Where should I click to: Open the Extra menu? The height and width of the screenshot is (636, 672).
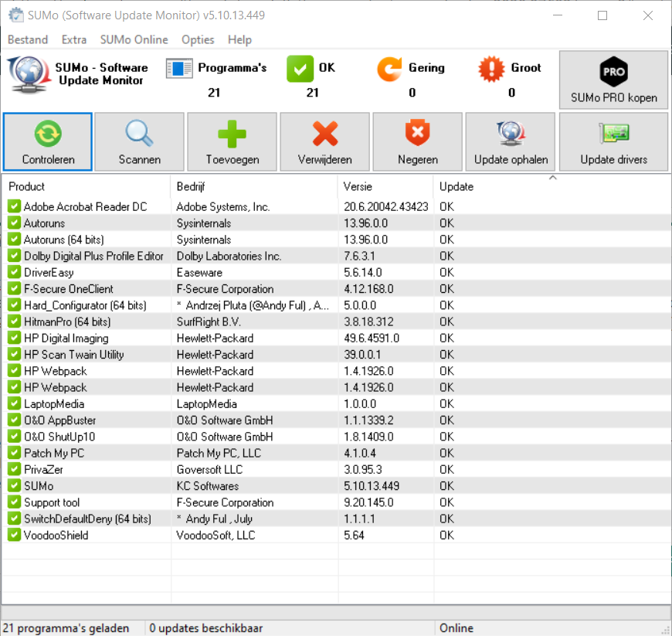(73, 39)
